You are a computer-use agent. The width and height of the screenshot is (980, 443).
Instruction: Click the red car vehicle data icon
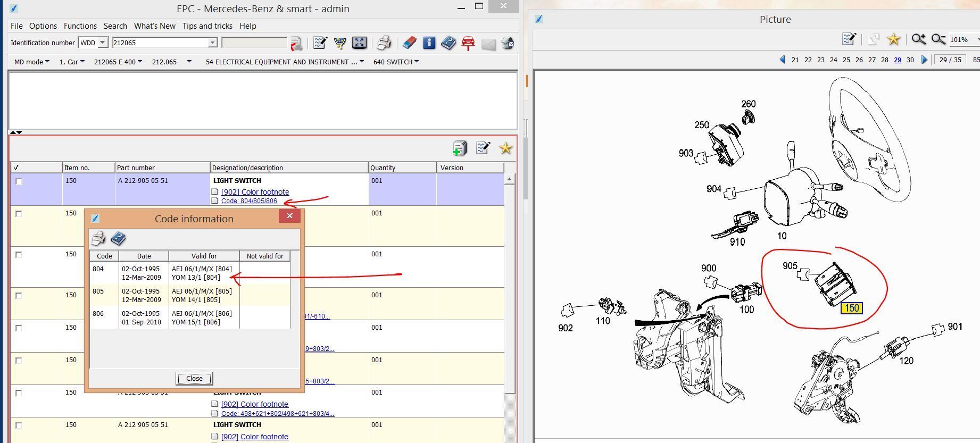[468, 43]
